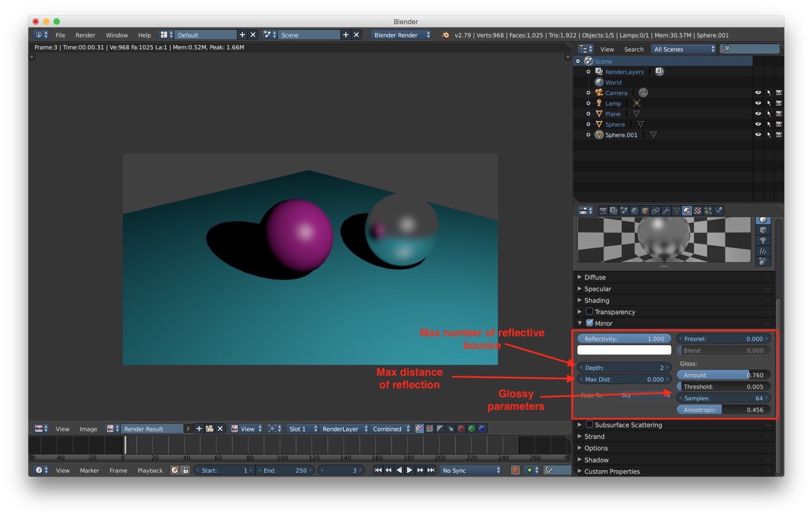Click the open image folder icon
Image resolution: width=812 pixels, height=517 pixels.
click(210, 428)
